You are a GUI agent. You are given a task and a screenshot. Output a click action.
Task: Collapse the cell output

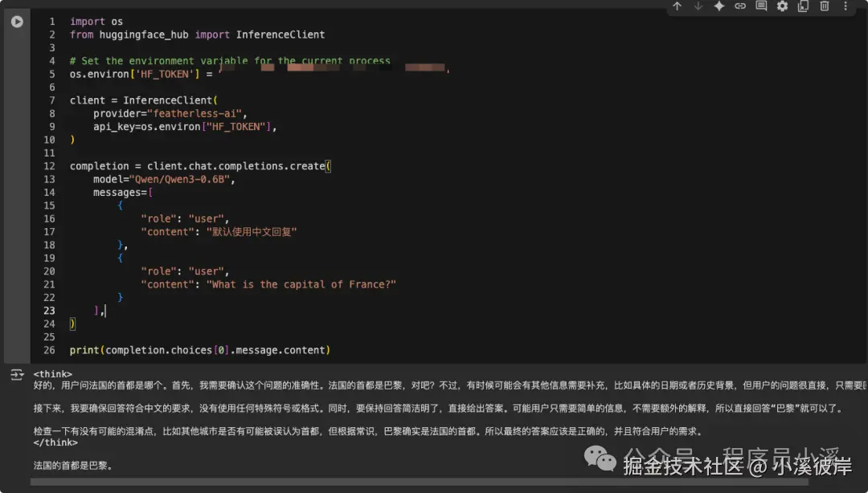(17, 374)
